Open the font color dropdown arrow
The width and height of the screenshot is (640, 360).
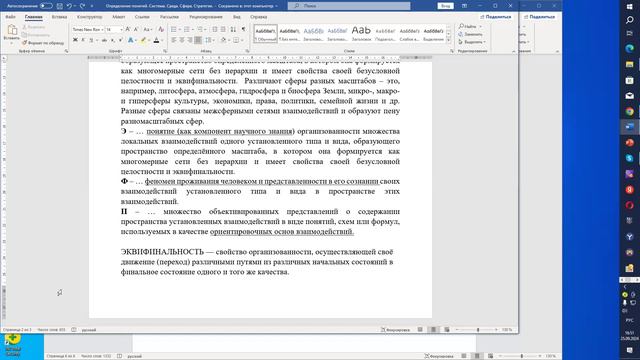point(162,40)
